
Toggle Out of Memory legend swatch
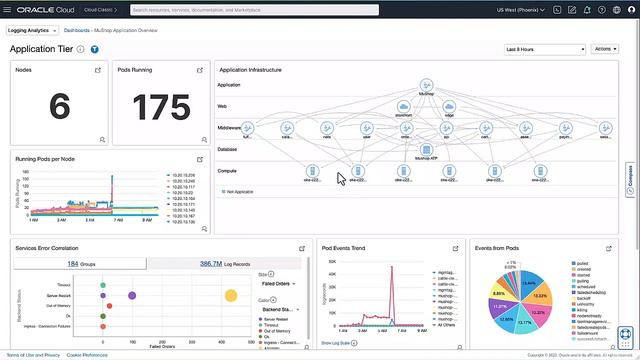pos(260,331)
